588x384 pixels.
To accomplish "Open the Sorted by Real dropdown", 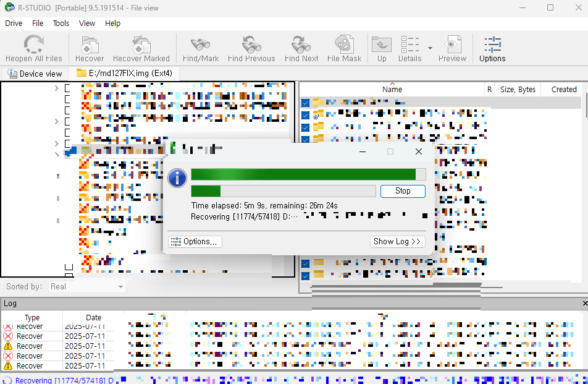I will tap(87, 287).
